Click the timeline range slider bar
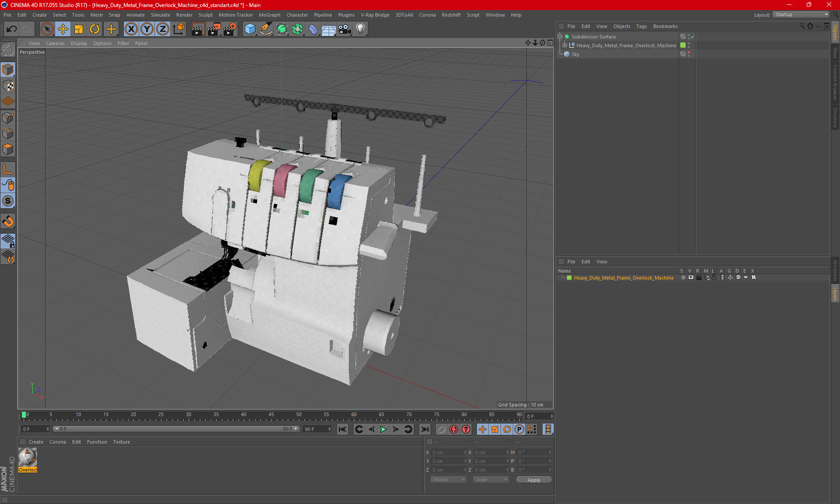 pos(176,429)
